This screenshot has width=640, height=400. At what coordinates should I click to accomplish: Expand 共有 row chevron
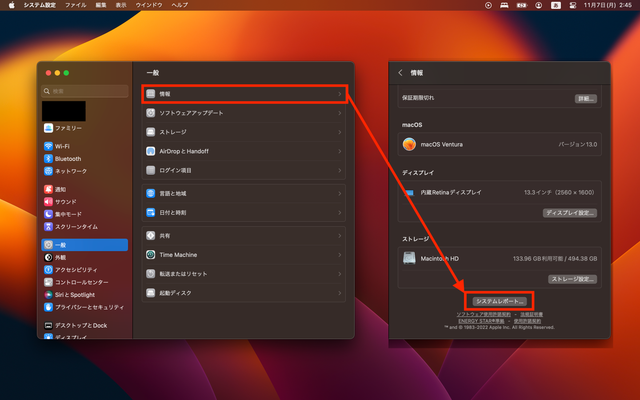340,236
